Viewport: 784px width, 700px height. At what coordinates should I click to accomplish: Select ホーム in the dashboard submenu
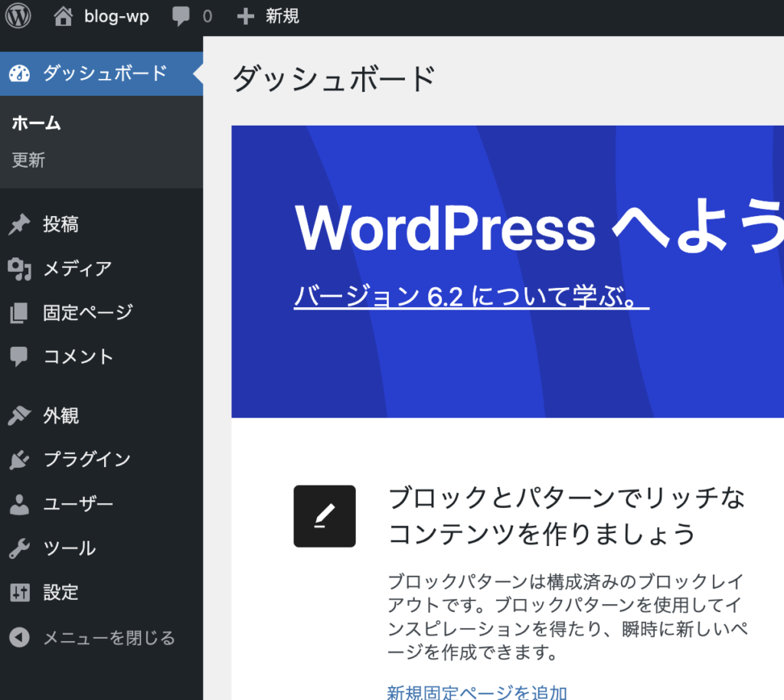37,123
